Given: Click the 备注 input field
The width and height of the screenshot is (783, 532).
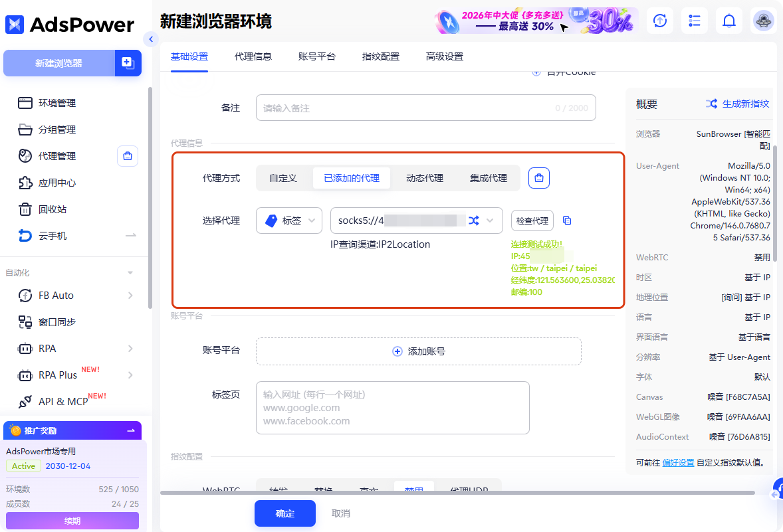Looking at the screenshot, I should pyautogui.click(x=426, y=108).
